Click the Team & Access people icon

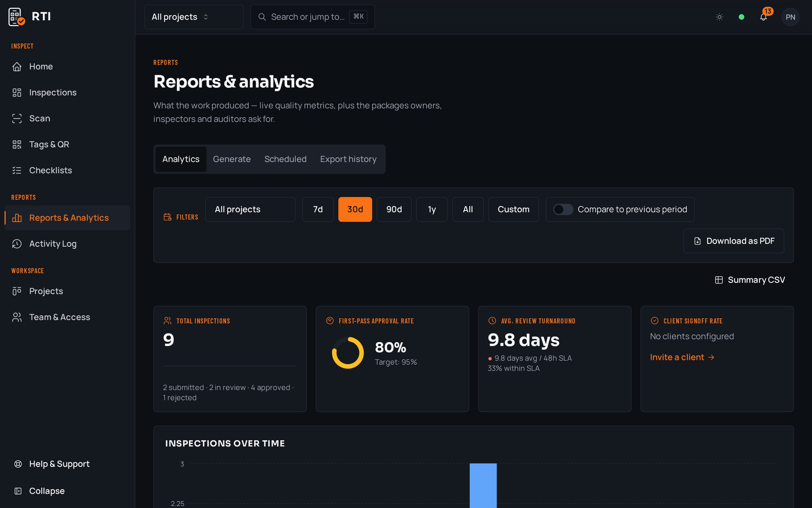17,317
